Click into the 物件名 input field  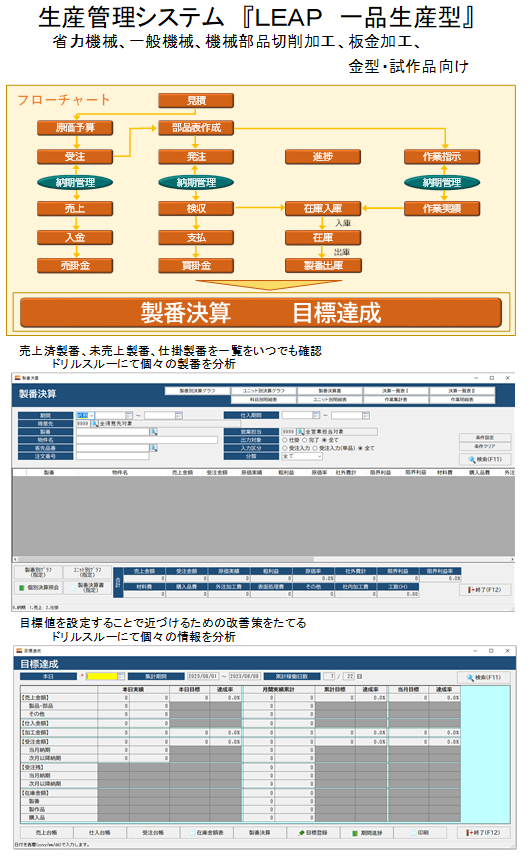[x=147, y=440]
